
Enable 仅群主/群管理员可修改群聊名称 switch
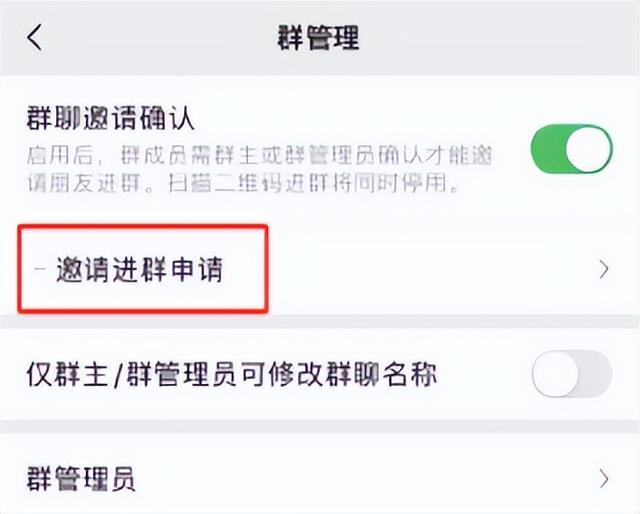tap(572, 375)
